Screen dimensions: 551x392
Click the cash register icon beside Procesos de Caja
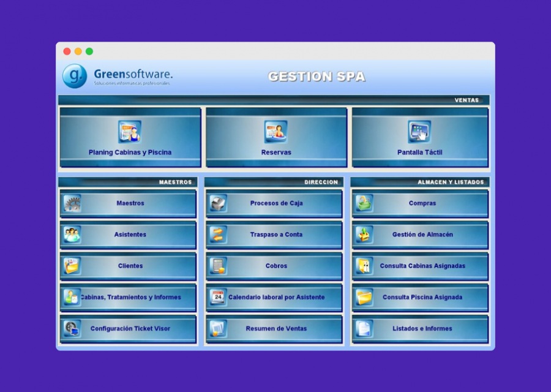(x=218, y=203)
